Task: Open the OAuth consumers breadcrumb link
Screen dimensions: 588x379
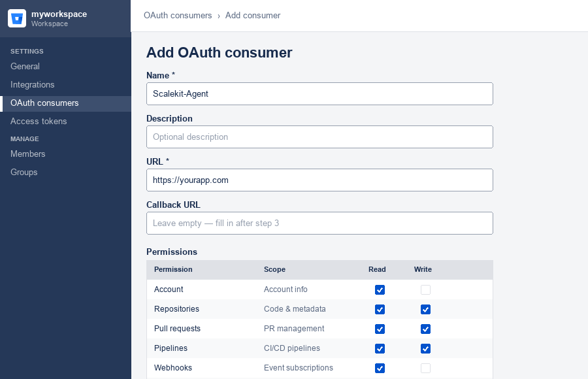Action: tap(178, 15)
